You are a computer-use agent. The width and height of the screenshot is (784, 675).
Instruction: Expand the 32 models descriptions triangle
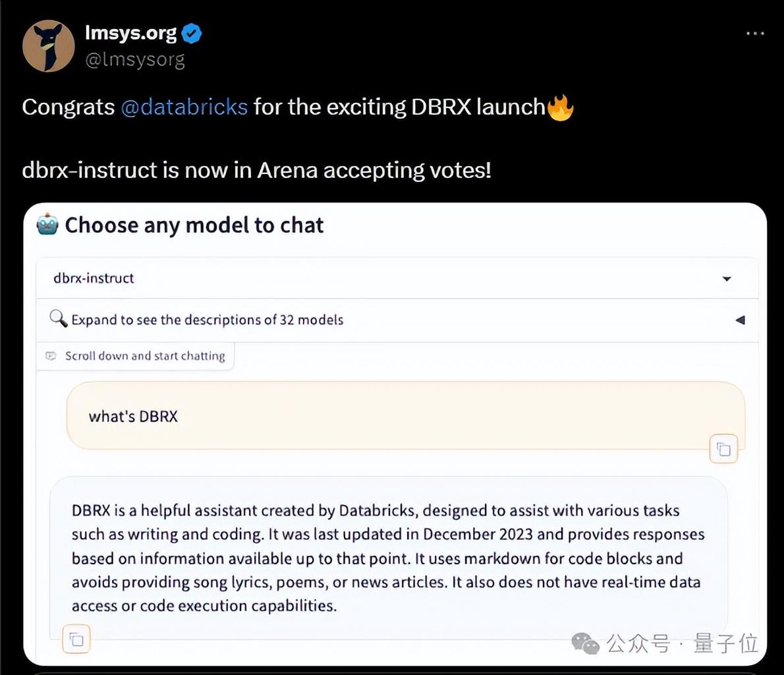tap(740, 320)
